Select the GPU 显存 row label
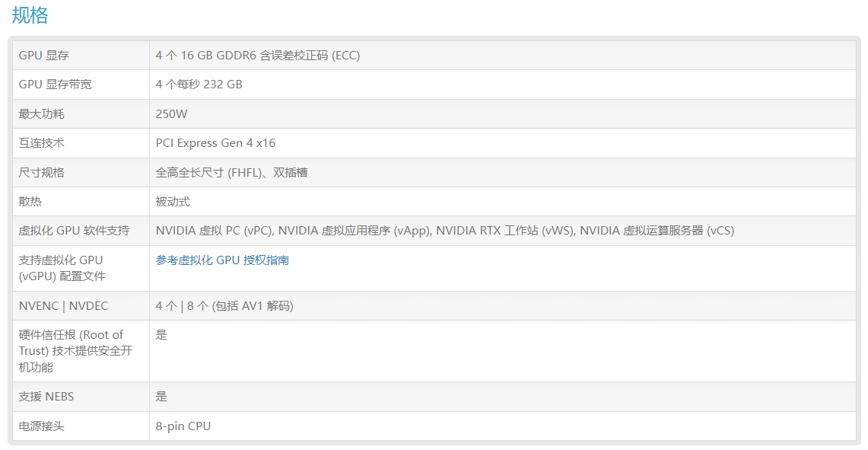This screenshot has width=868, height=450. point(43,56)
